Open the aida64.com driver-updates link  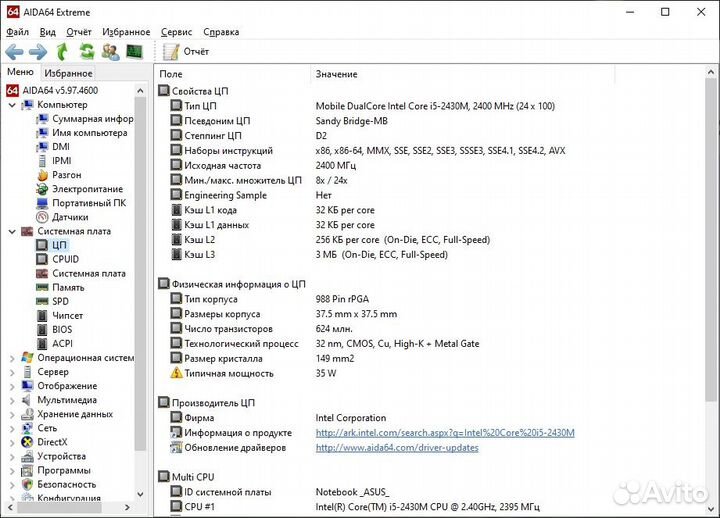click(397, 448)
